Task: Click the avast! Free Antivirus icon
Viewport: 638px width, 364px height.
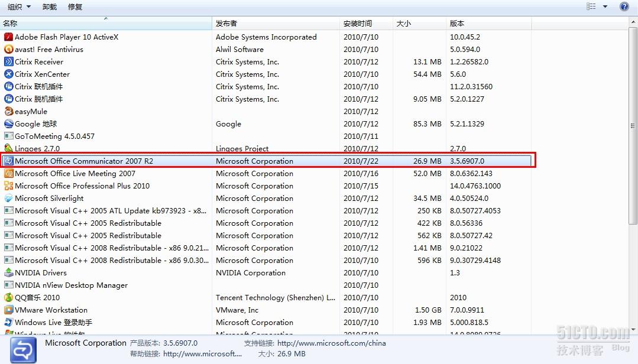Action: coord(8,49)
